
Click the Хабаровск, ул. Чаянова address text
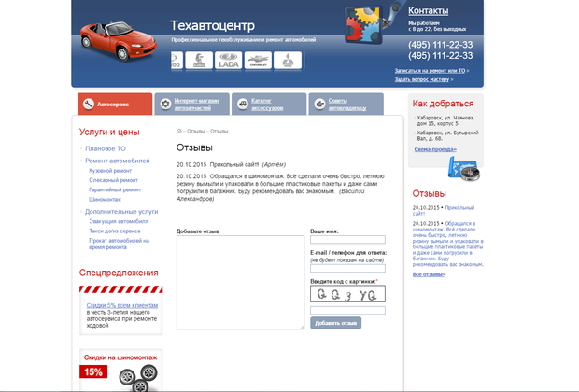[446, 120]
